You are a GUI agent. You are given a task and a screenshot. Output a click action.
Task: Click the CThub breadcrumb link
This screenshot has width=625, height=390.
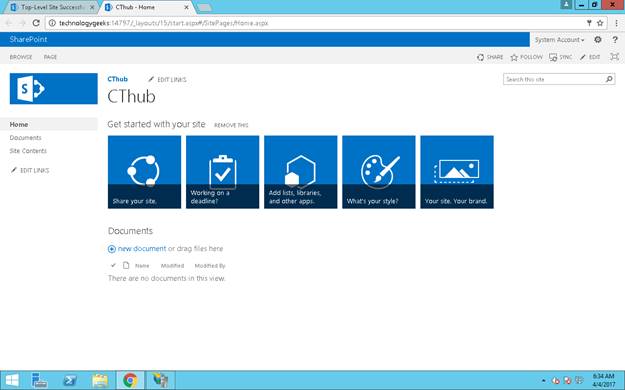[118, 79]
